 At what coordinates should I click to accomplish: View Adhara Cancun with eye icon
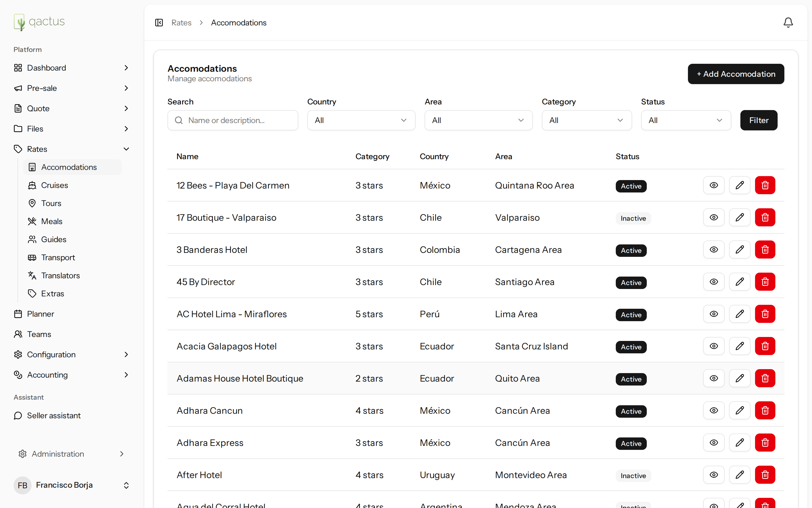click(714, 411)
